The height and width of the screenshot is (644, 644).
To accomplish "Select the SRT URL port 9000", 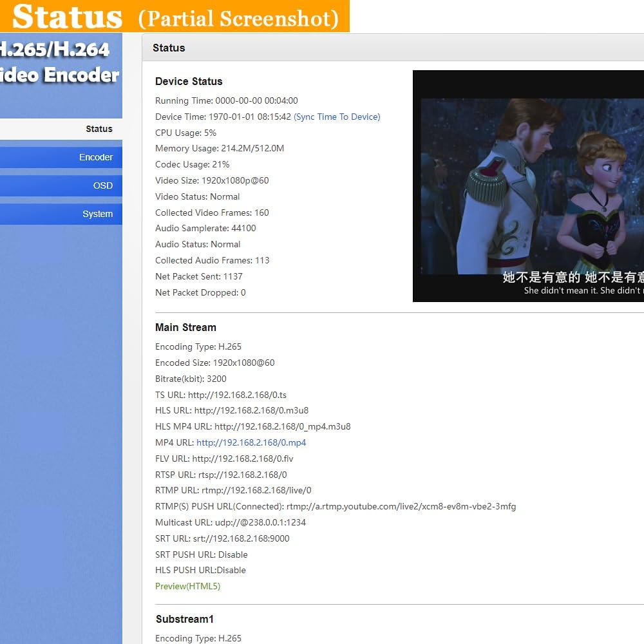I will point(222,538).
